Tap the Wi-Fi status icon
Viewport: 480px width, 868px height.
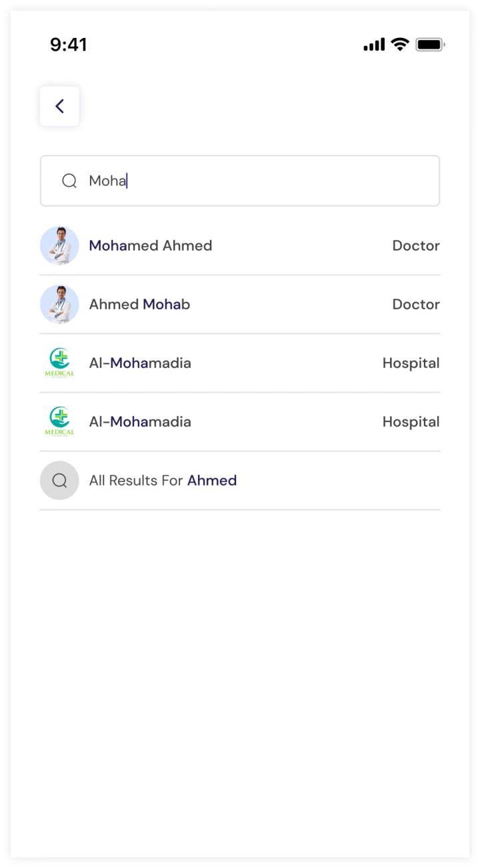click(400, 45)
